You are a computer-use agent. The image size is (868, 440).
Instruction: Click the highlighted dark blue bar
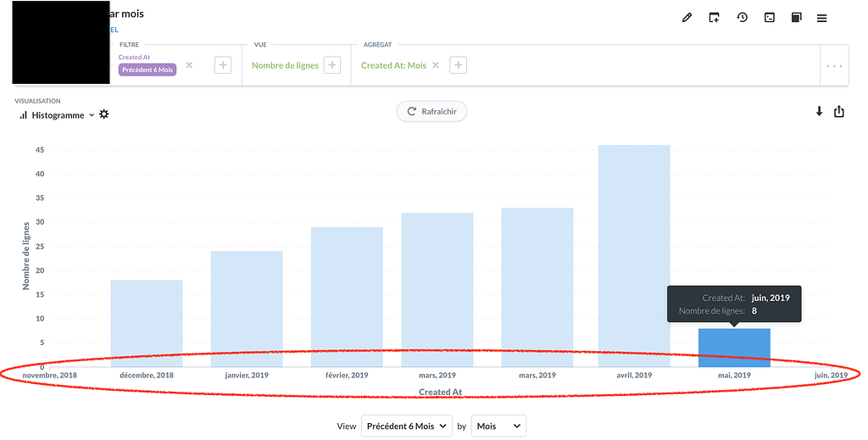tap(734, 348)
